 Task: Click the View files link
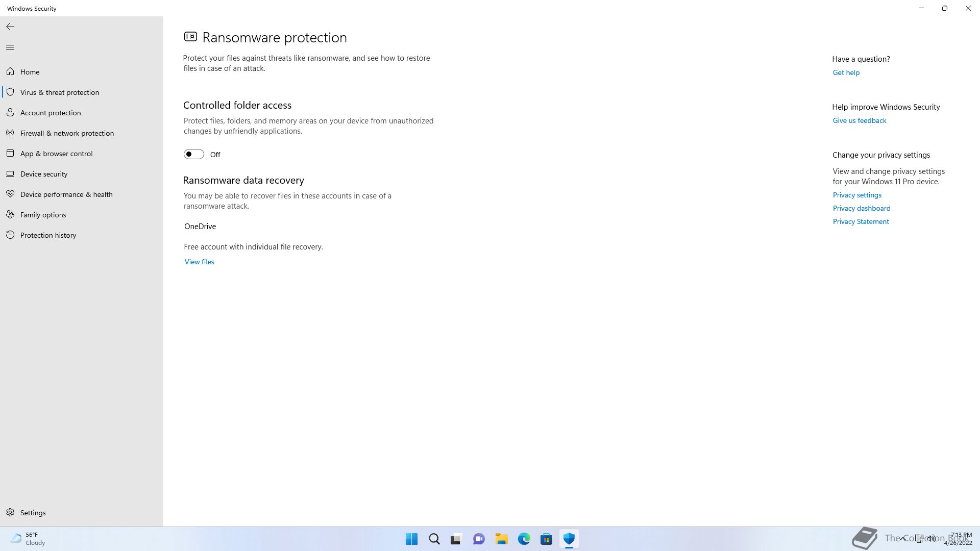click(199, 262)
